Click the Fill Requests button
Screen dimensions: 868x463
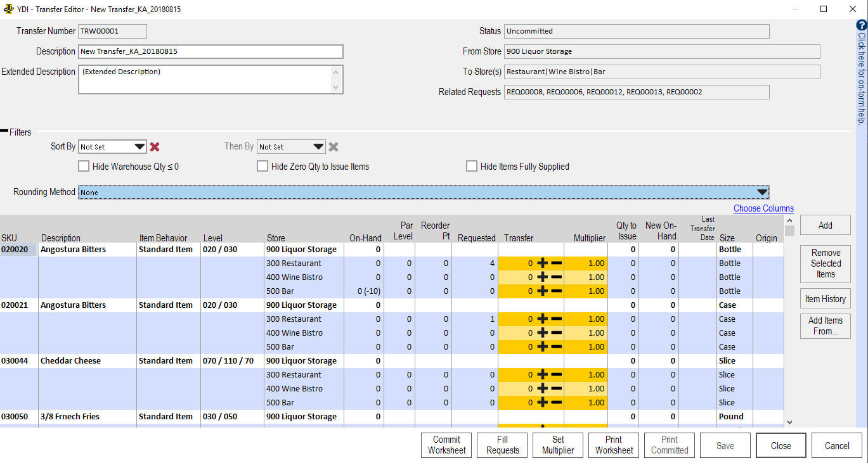click(502, 445)
